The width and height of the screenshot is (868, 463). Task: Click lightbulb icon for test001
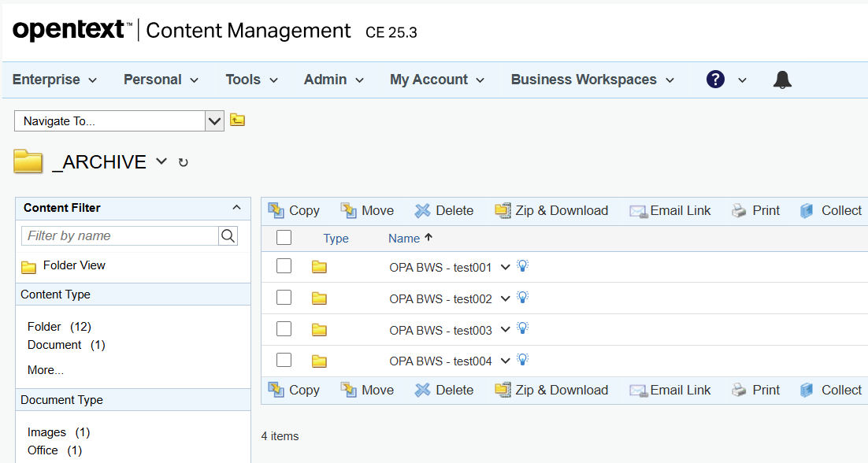(522, 266)
